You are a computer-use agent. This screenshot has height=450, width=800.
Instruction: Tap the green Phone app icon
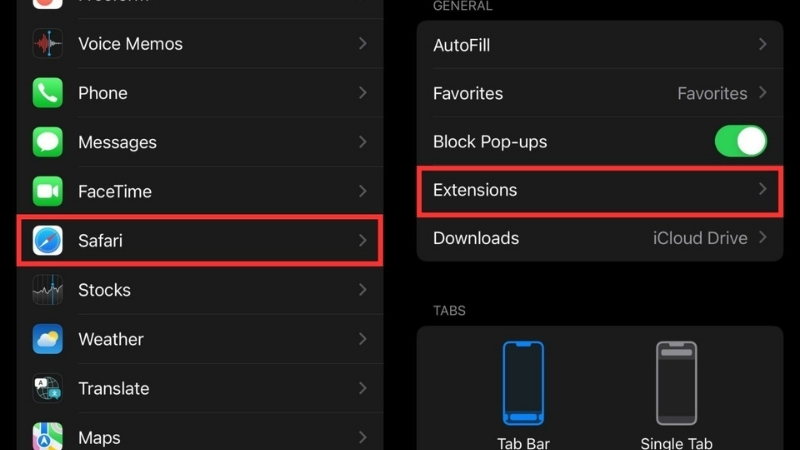[x=47, y=93]
